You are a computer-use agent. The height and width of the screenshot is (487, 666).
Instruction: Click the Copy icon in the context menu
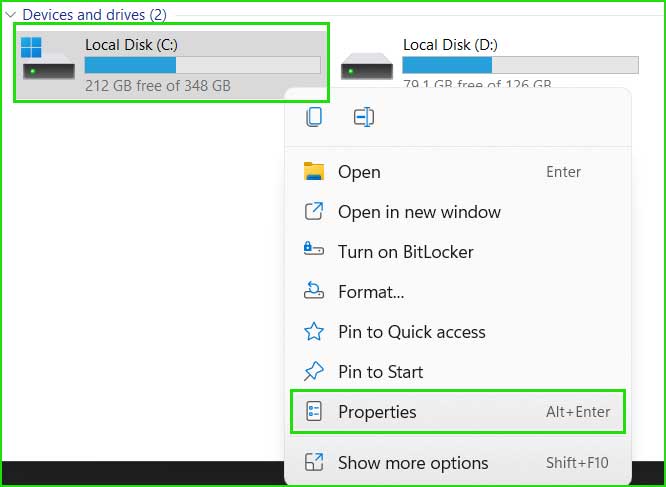pyautogui.click(x=314, y=117)
